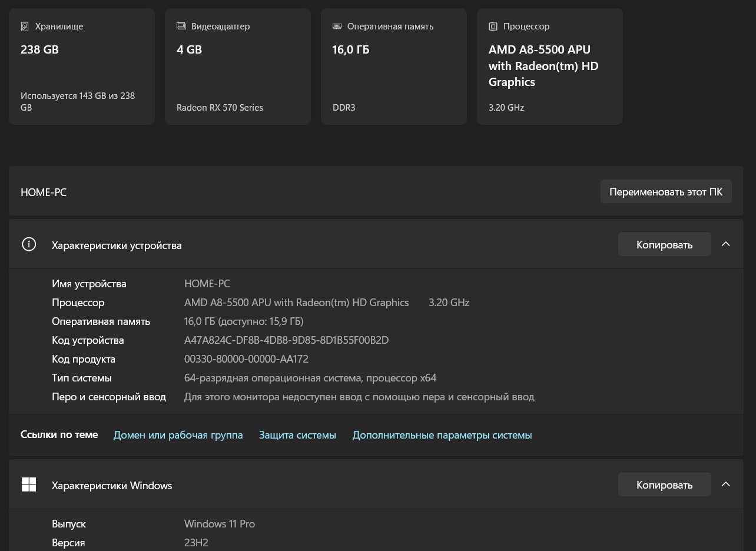
Task: Select device ID A47A824C-DF8B-4DB8-9D85-8D1B55F00B2D
Action: coord(287,340)
